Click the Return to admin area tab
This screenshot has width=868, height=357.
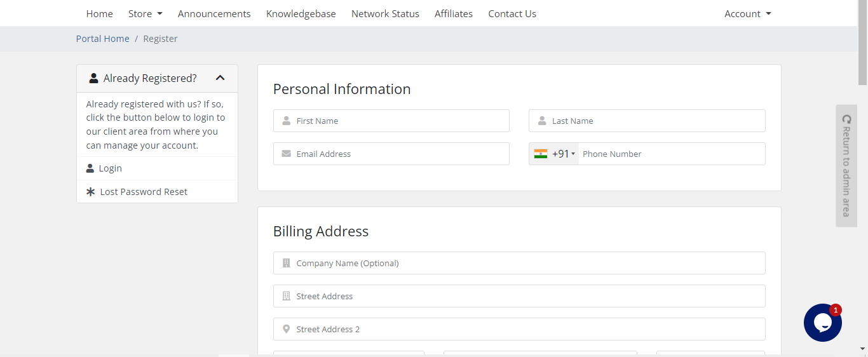(x=846, y=165)
